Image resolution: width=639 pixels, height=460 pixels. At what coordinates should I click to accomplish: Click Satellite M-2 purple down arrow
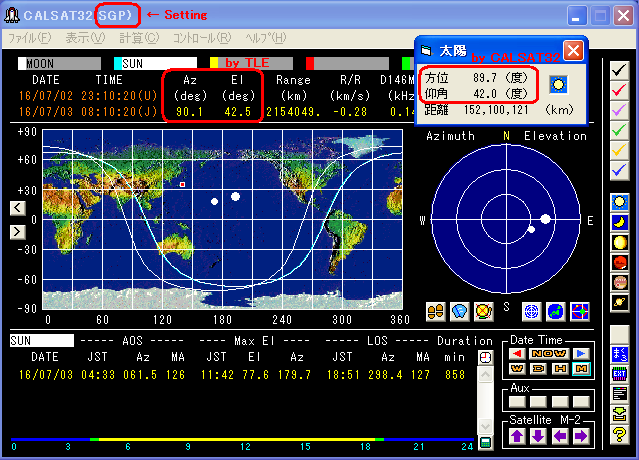click(x=538, y=436)
